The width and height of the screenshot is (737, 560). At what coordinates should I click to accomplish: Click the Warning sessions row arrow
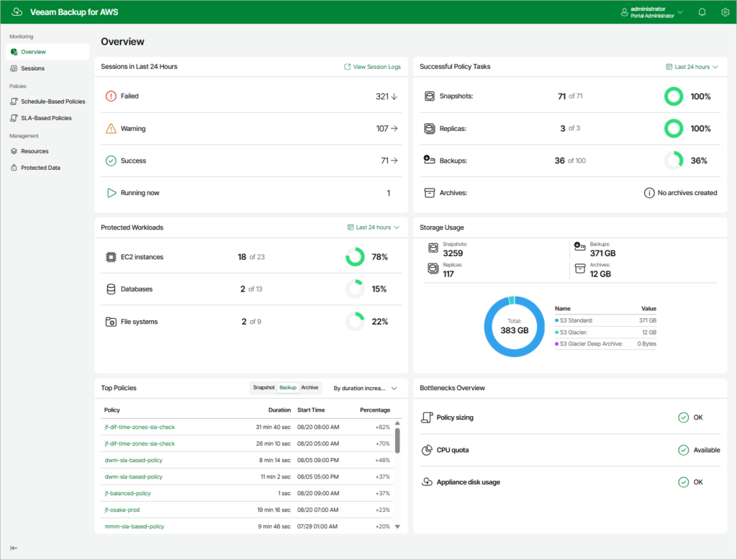click(x=394, y=128)
